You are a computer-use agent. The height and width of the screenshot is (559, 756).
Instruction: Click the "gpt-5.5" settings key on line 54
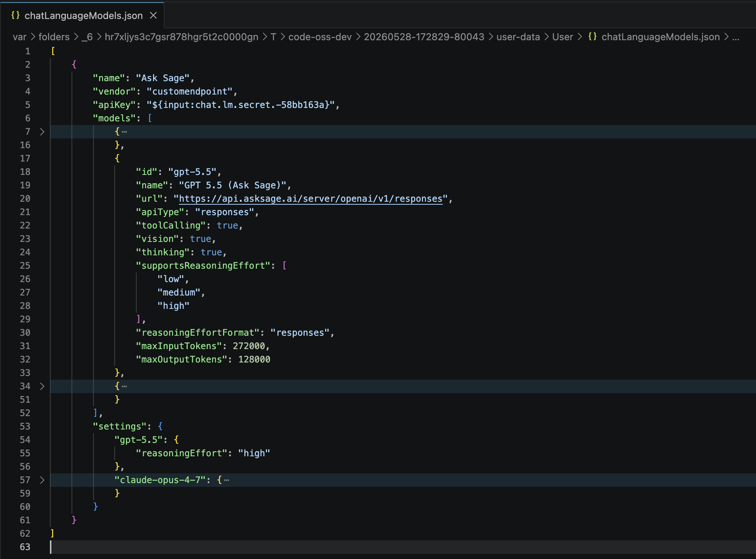tap(139, 440)
